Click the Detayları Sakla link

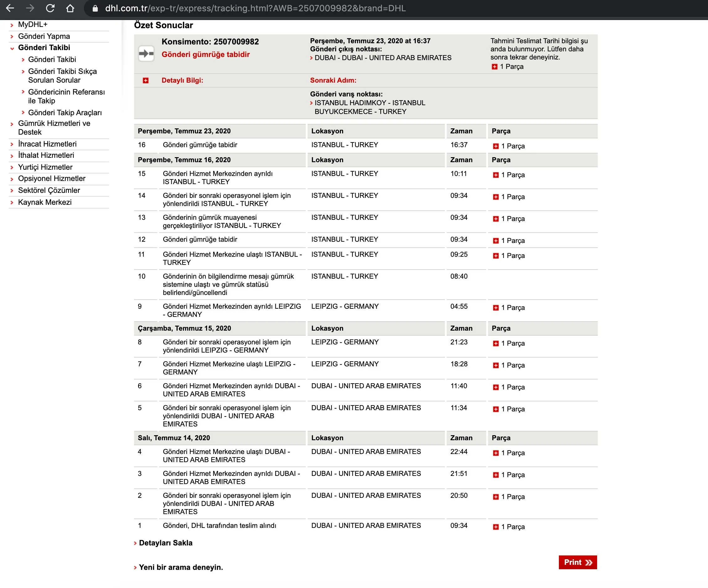click(x=165, y=543)
